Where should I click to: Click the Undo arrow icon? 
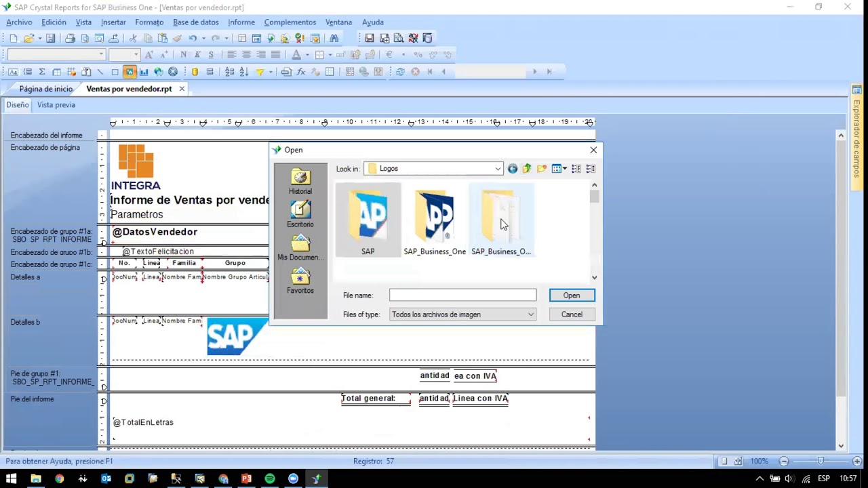coord(193,39)
